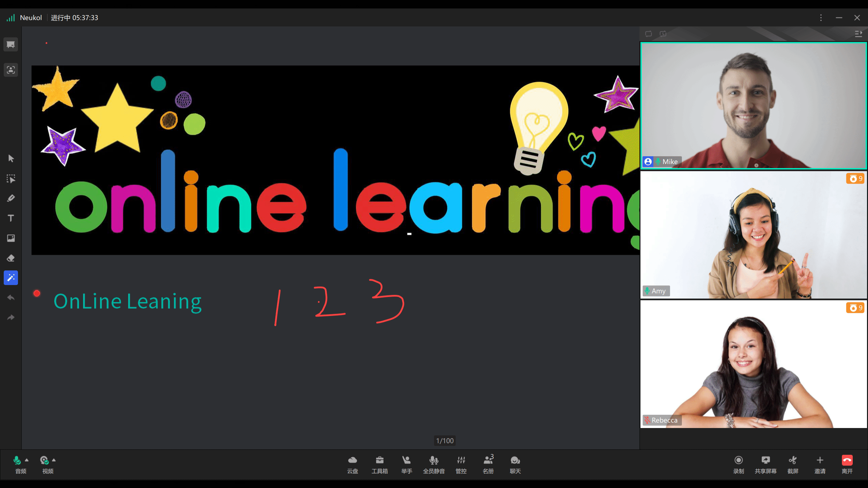Screen dimensions: 868x488
Task: Take a screenshot with 截屏
Action: coord(793,465)
